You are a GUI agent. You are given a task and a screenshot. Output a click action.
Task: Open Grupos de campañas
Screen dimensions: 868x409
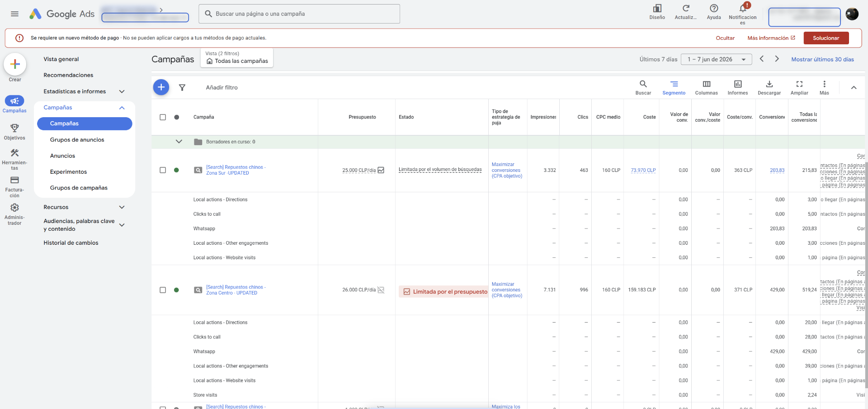click(79, 188)
